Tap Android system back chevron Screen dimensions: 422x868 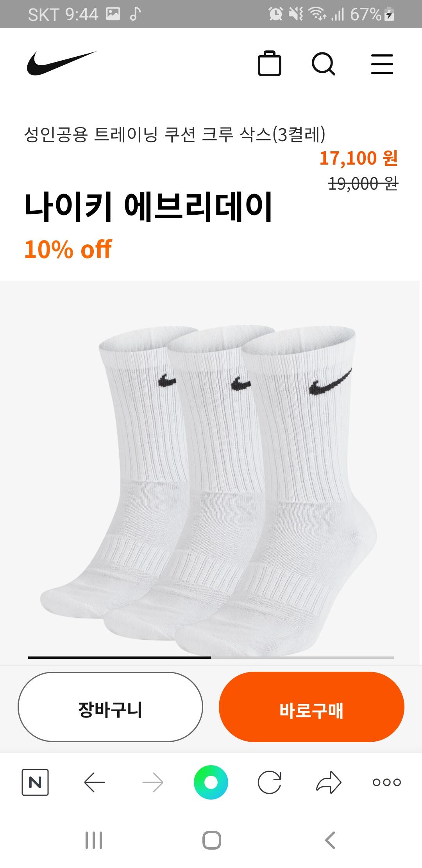click(330, 840)
